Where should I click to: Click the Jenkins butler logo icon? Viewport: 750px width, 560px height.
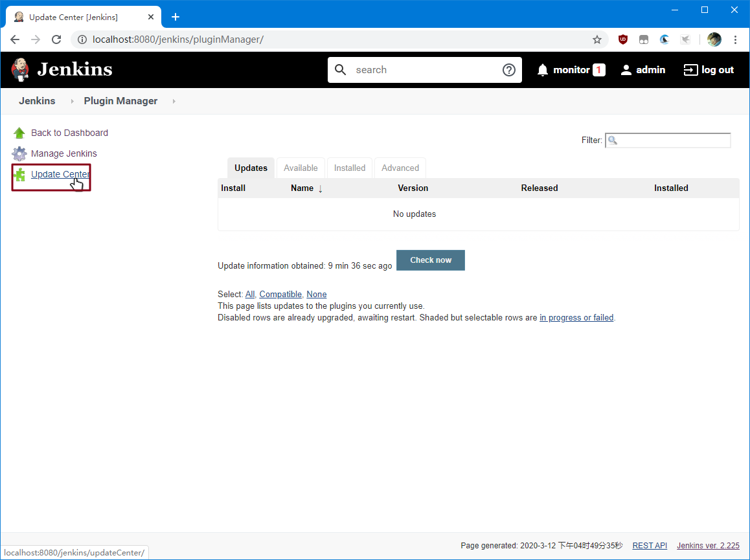click(20, 70)
